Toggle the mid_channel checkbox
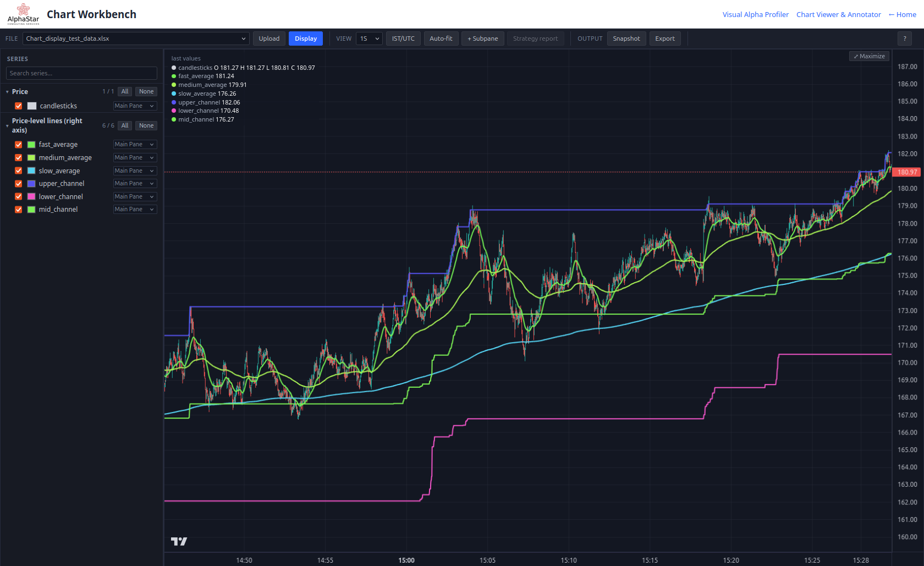The width and height of the screenshot is (924, 566). coord(19,210)
